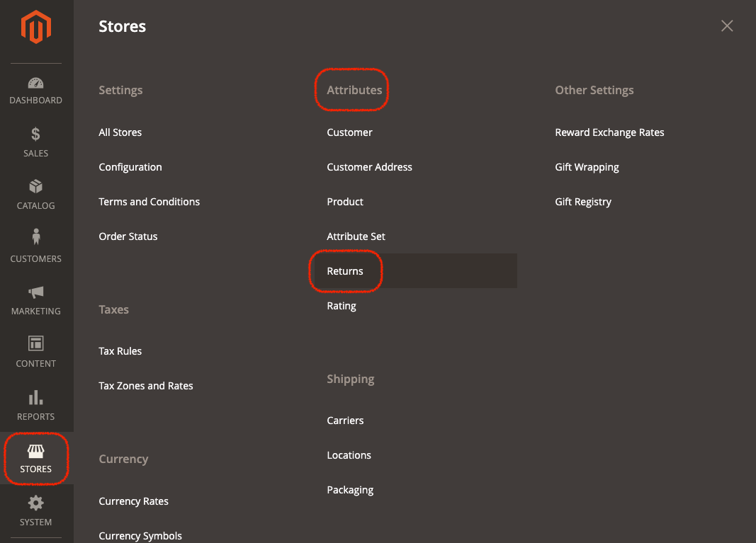Open Gift Wrapping settings
Image resolution: width=756 pixels, height=543 pixels.
[587, 167]
